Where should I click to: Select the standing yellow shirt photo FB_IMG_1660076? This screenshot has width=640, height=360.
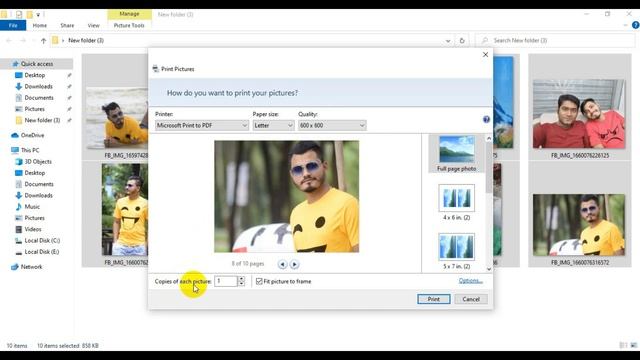(x=124, y=209)
